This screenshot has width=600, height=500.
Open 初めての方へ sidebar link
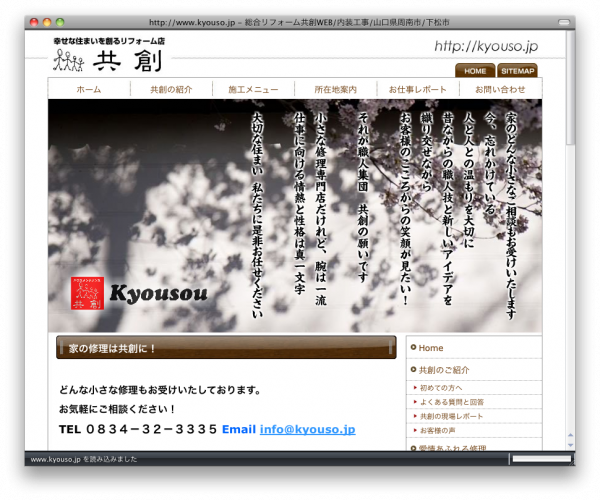474,388
